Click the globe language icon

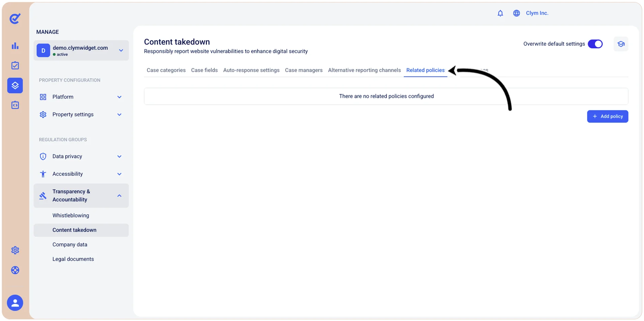pyautogui.click(x=516, y=13)
